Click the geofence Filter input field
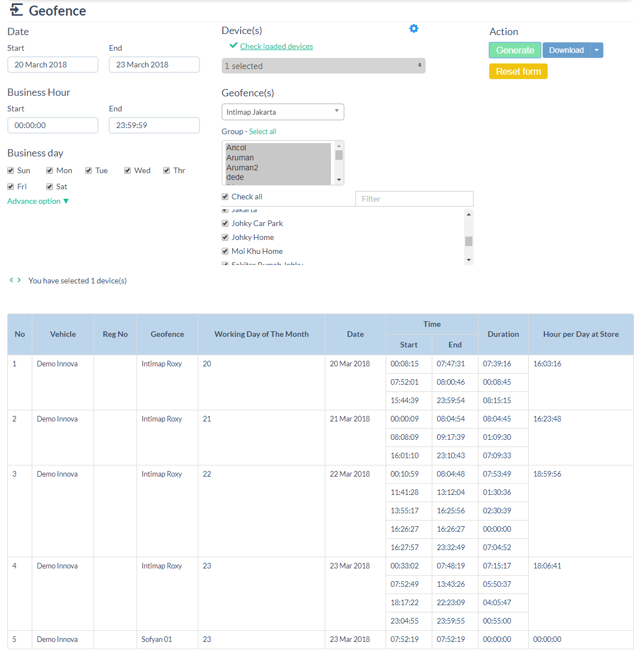This screenshot has width=634, height=672. 414,199
